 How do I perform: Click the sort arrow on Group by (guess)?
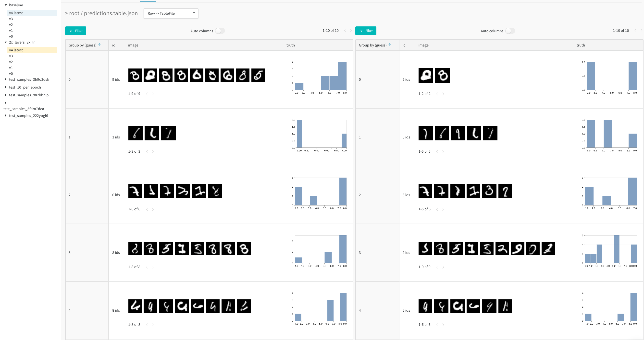[x=99, y=45]
